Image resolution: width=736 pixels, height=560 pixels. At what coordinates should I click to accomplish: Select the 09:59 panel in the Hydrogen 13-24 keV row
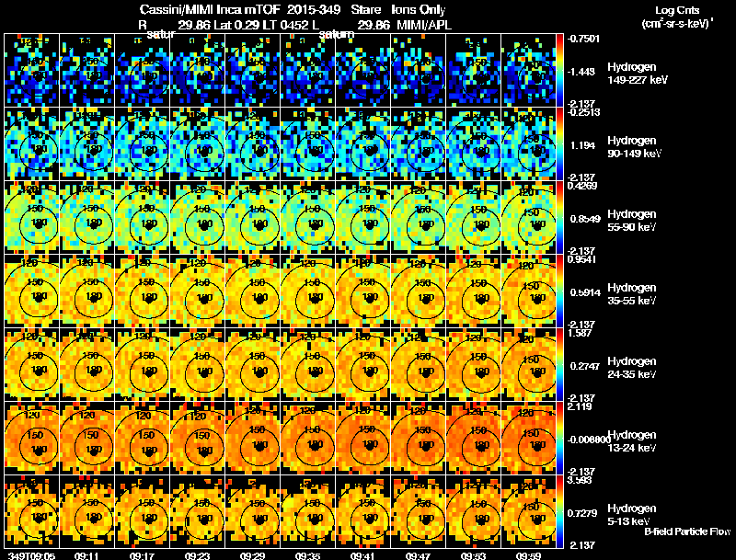click(x=528, y=438)
